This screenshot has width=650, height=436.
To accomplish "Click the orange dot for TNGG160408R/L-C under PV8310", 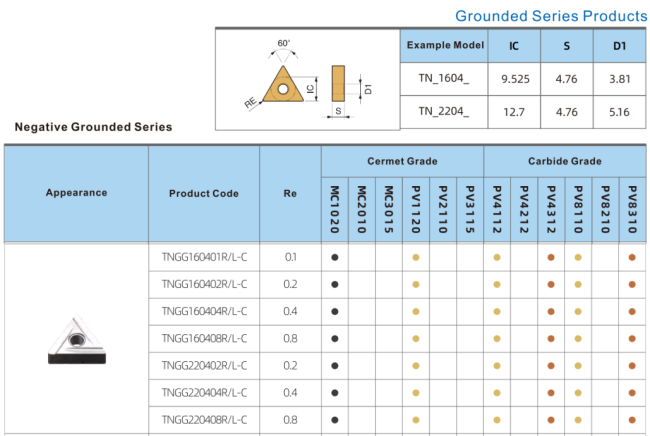I will 632,338.
